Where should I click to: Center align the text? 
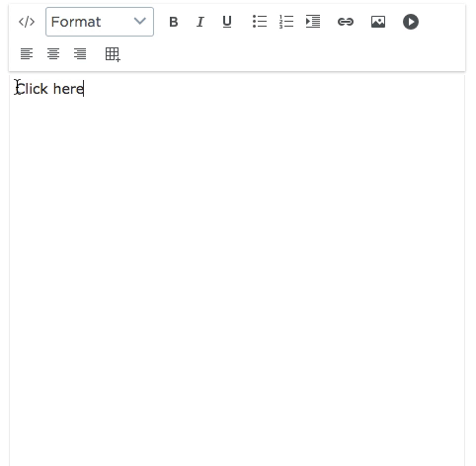coord(53,53)
